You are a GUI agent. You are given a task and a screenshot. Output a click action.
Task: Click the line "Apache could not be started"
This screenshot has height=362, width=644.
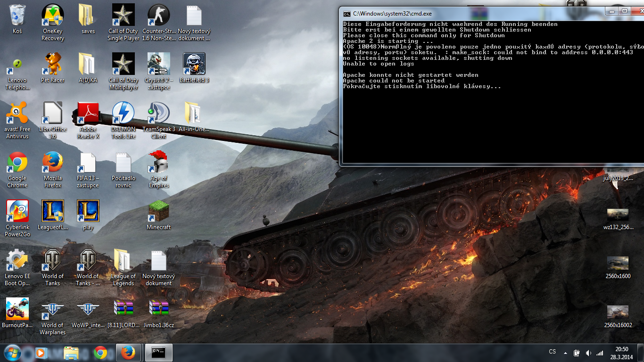[x=394, y=81]
